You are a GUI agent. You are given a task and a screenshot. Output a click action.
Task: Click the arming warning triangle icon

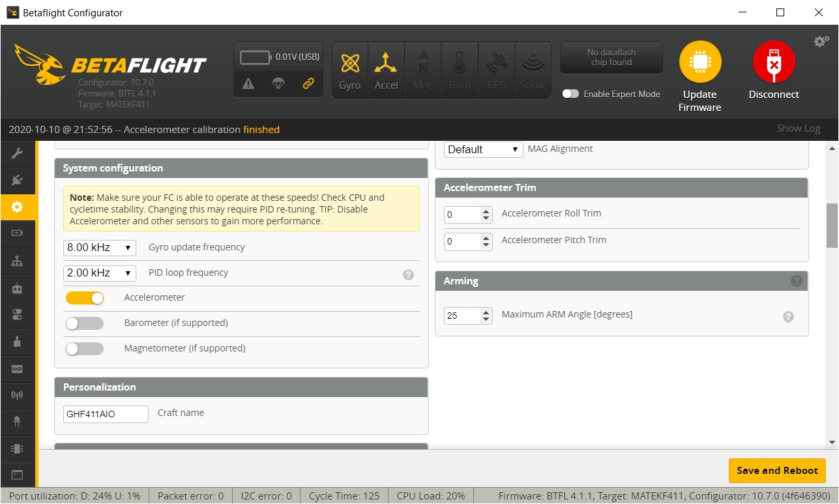[248, 83]
